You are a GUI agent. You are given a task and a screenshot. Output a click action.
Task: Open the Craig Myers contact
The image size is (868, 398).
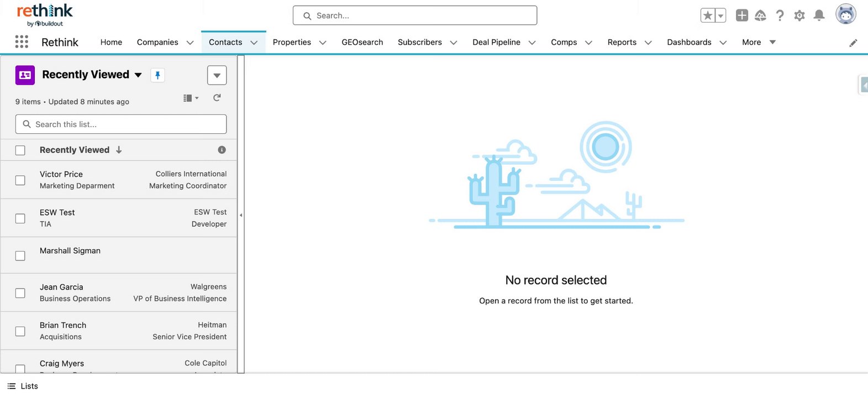62,363
